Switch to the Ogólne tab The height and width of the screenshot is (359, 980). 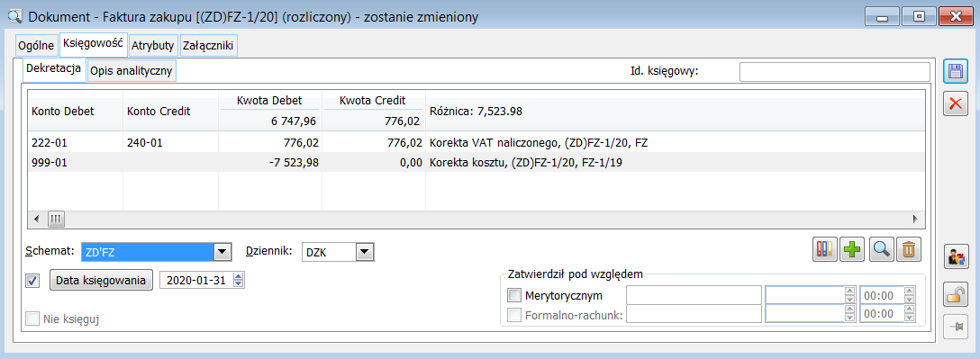click(36, 46)
